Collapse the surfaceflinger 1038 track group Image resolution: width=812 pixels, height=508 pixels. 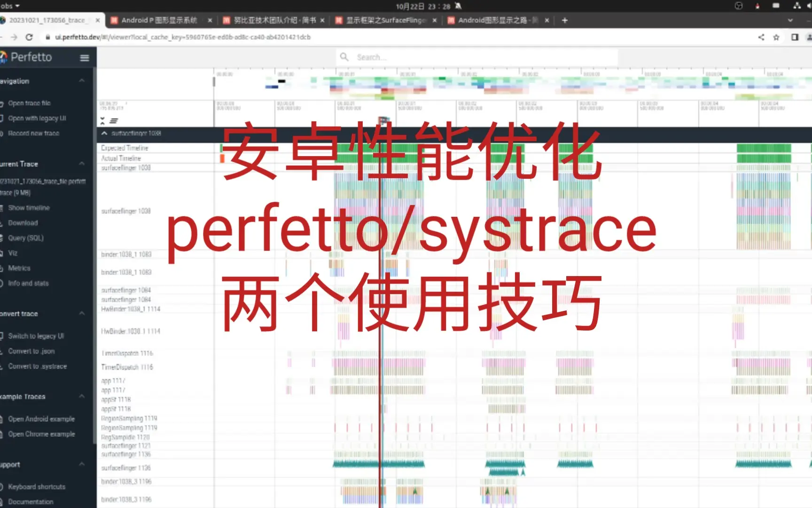click(104, 133)
